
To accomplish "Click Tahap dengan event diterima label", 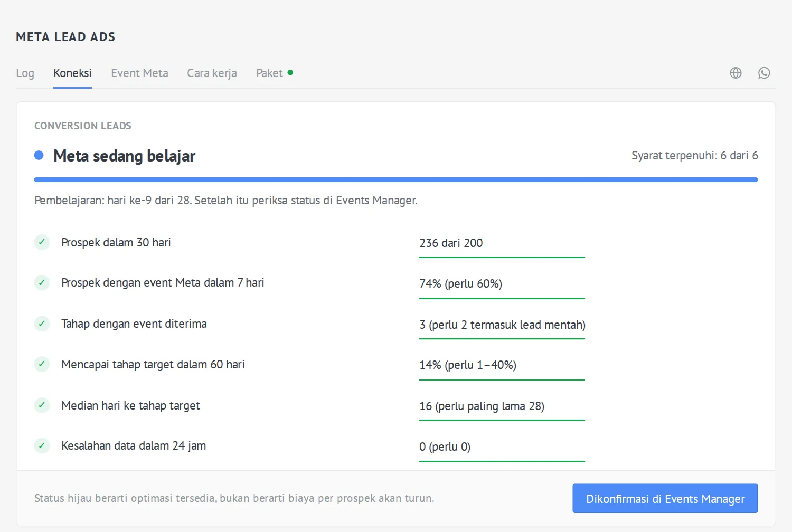I will coord(134,324).
